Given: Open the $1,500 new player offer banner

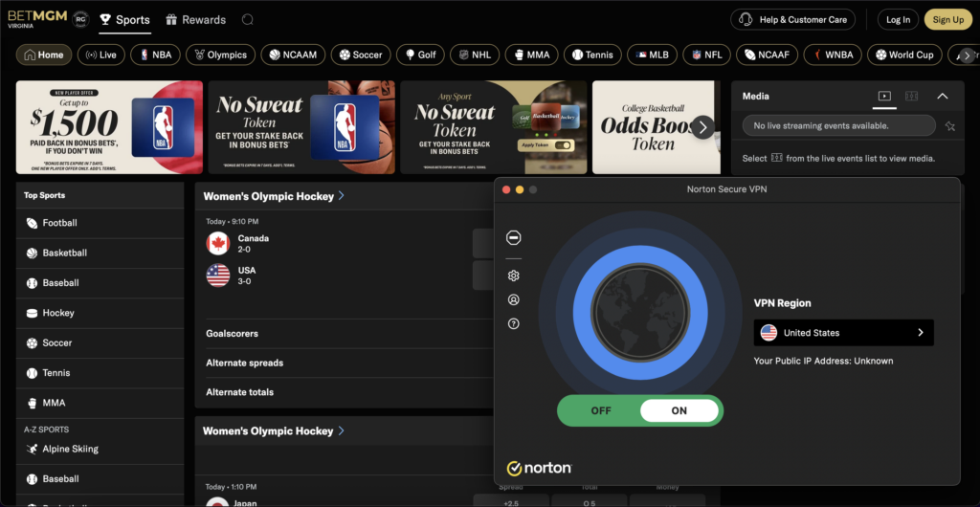Looking at the screenshot, I should [x=109, y=127].
